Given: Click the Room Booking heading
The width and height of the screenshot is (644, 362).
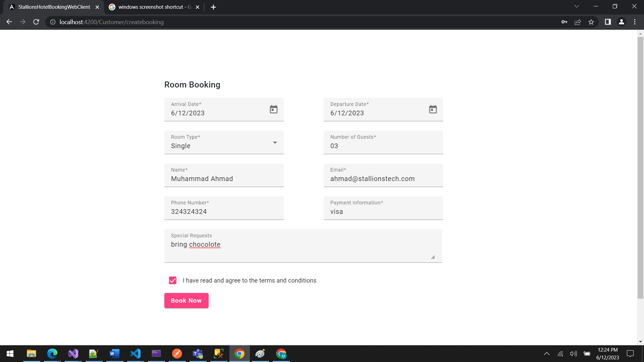Looking at the screenshot, I should tap(192, 85).
